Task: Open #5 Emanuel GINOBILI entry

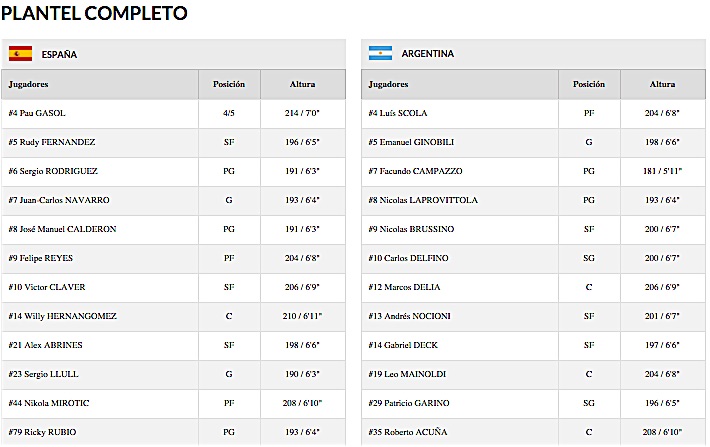Action: (x=412, y=143)
